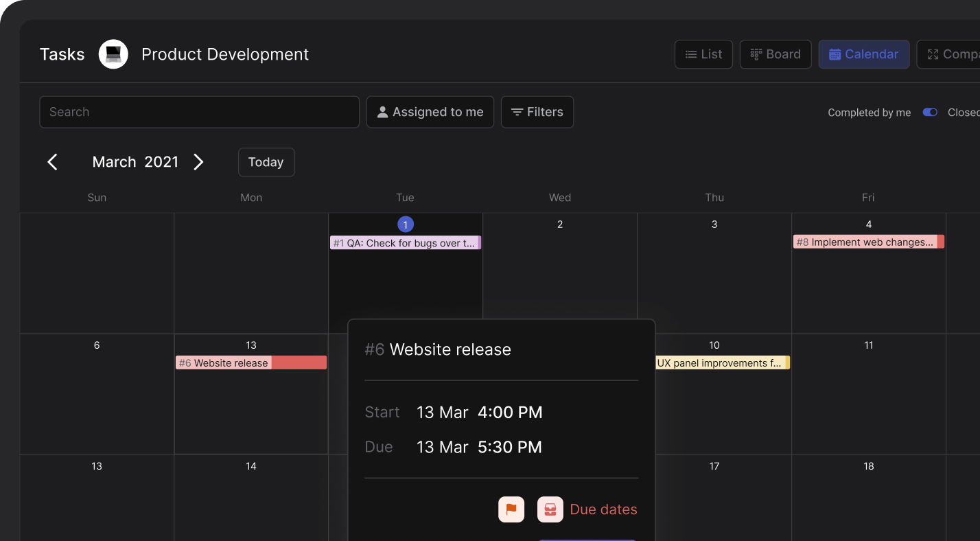Enable Assigned to me filter
This screenshot has width=980, height=541.
430,111
